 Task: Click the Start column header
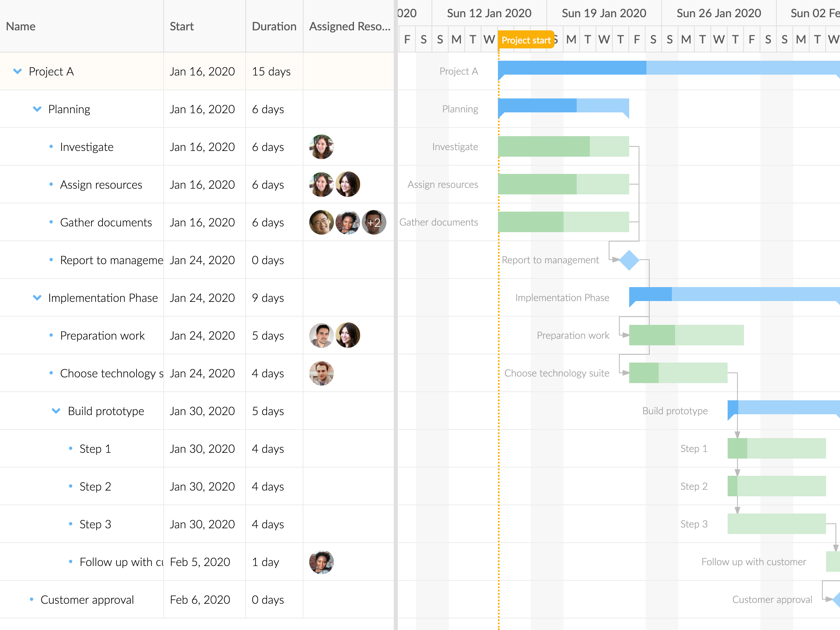point(182,26)
